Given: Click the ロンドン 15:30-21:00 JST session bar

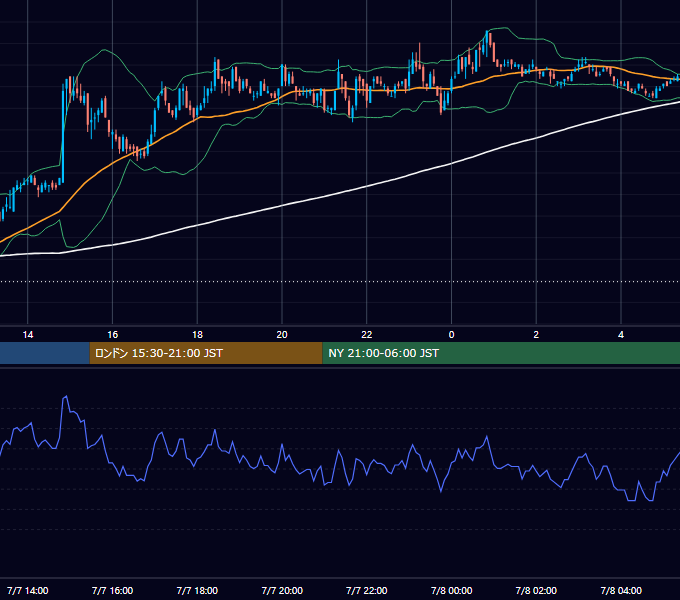Looking at the screenshot, I should click(206, 353).
